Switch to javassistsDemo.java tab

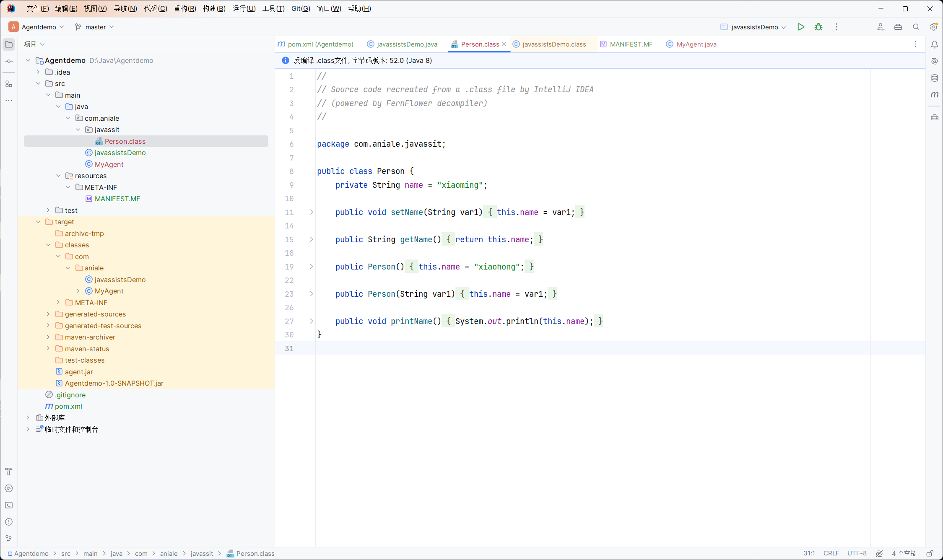click(x=403, y=44)
